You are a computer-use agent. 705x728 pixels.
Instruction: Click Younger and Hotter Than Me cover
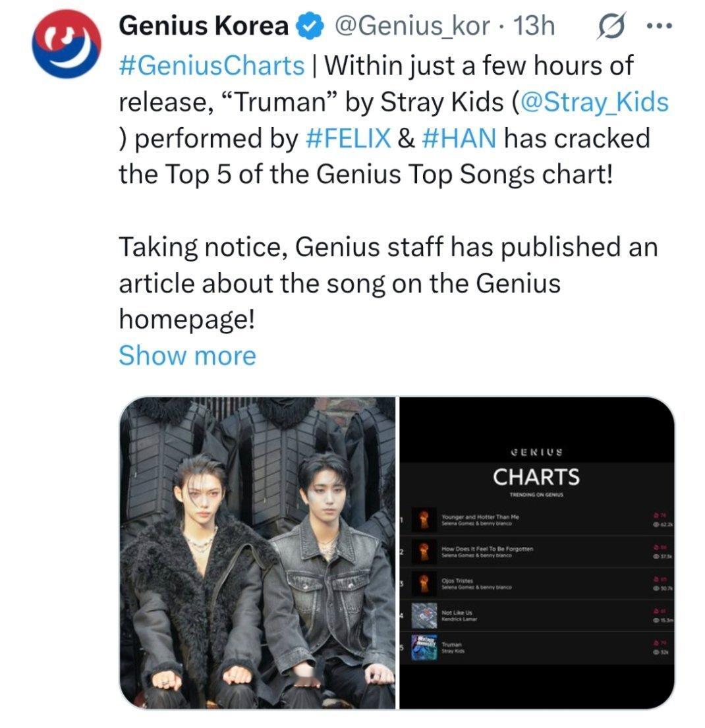(x=424, y=520)
